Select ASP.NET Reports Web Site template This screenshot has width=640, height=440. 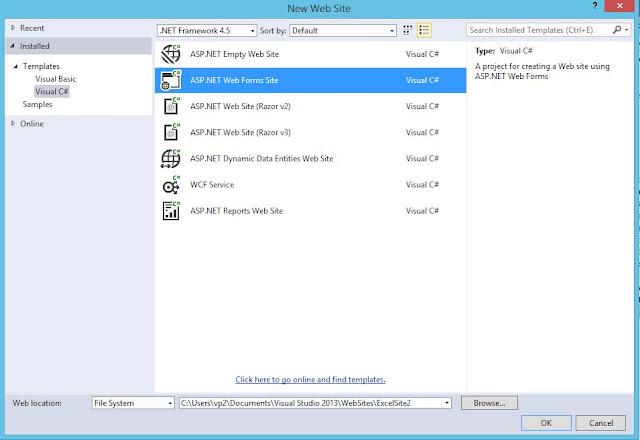coord(310,211)
